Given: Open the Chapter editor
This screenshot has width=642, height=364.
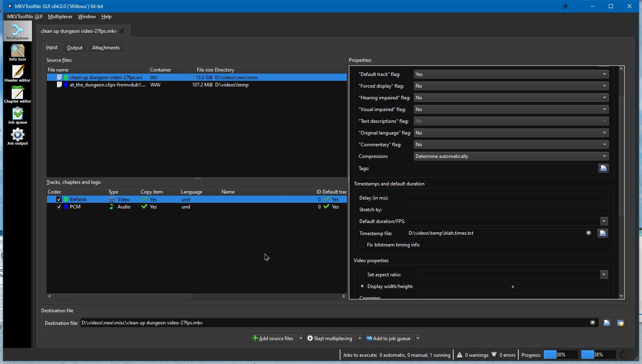Looking at the screenshot, I should (17, 95).
